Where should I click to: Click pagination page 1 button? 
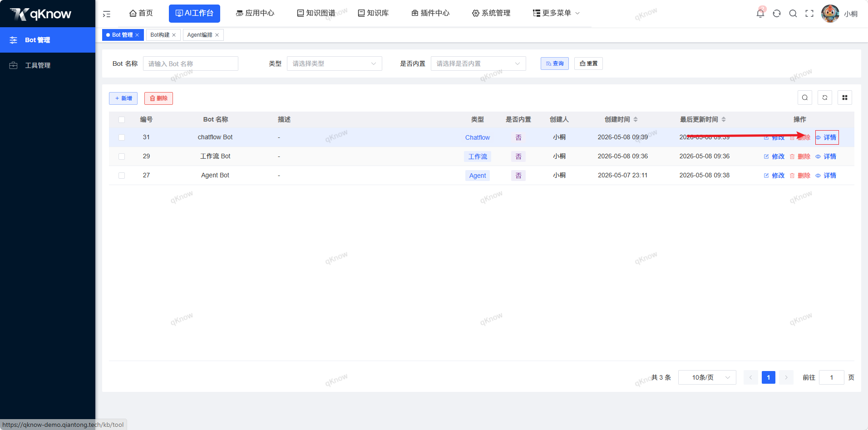tap(769, 377)
